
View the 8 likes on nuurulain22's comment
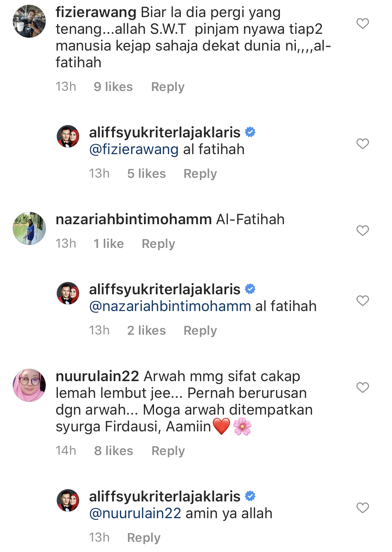114,451
